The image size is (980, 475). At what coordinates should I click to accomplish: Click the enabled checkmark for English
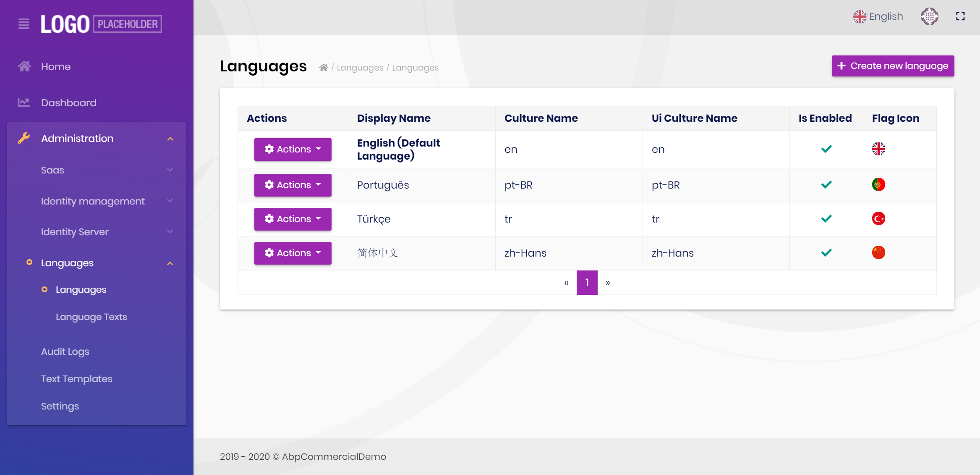coord(826,149)
